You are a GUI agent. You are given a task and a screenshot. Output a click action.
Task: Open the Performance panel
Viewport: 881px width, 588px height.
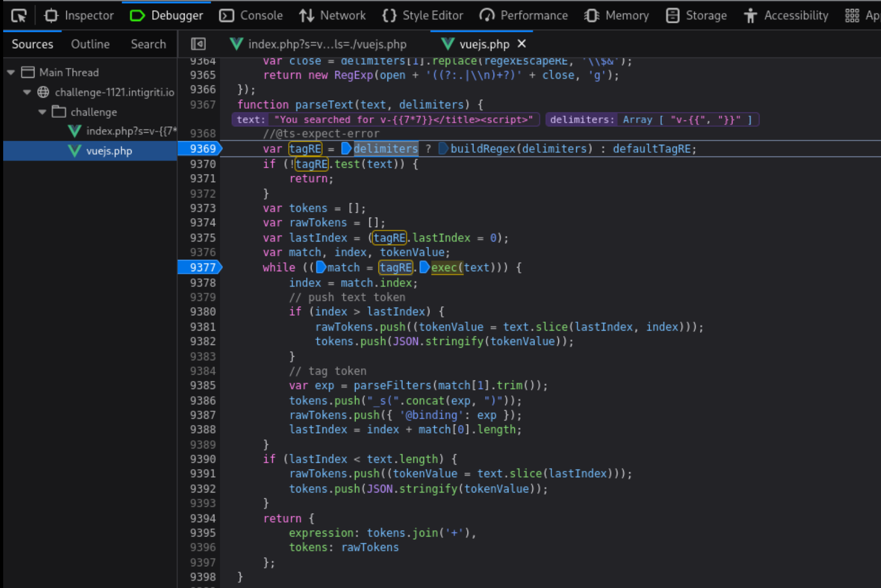coord(523,15)
